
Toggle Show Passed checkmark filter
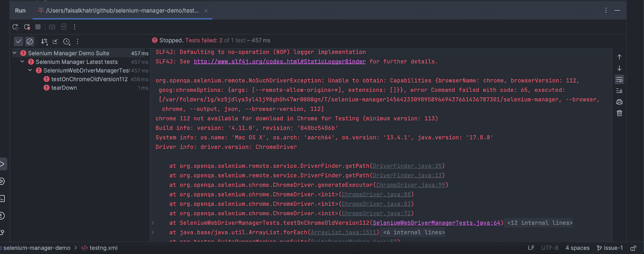19,42
